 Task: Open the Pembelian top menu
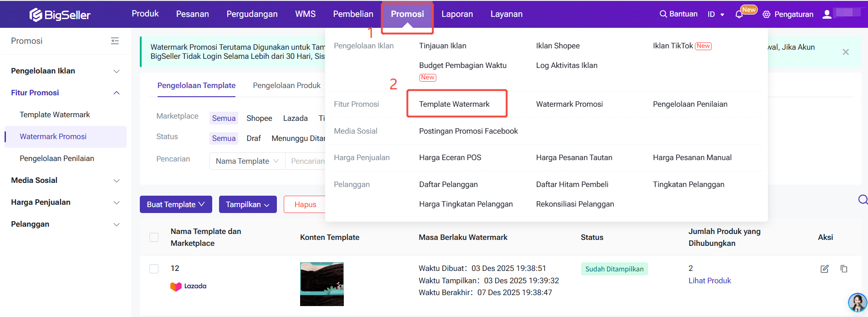[x=353, y=14]
